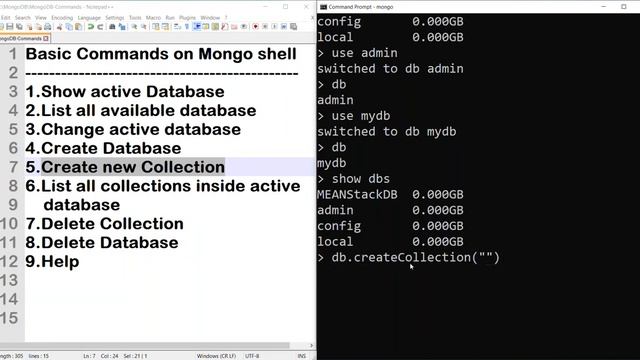Toggle Synchronize Vertical Scrolling icon
Viewport: 640px width, 360px height.
click(156, 27)
